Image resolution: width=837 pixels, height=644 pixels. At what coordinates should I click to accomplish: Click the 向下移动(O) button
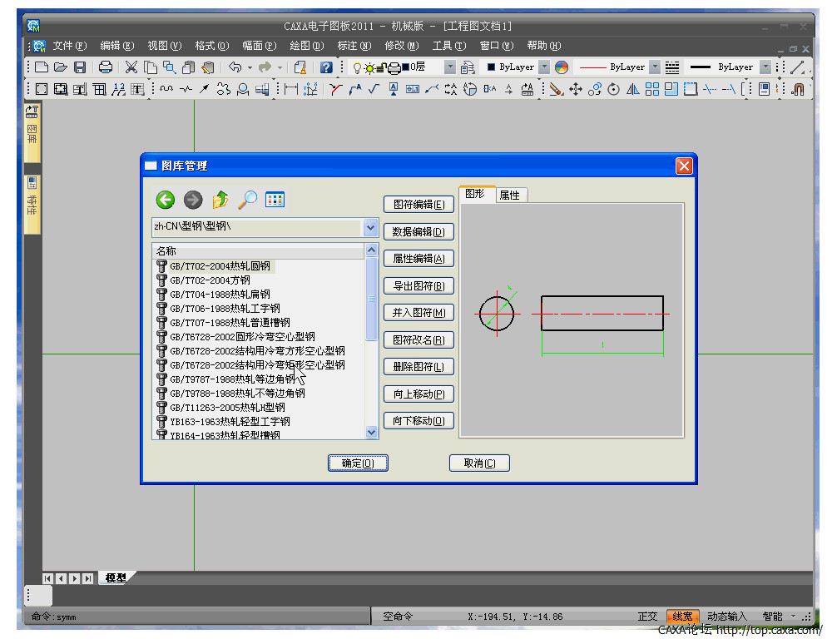point(419,421)
